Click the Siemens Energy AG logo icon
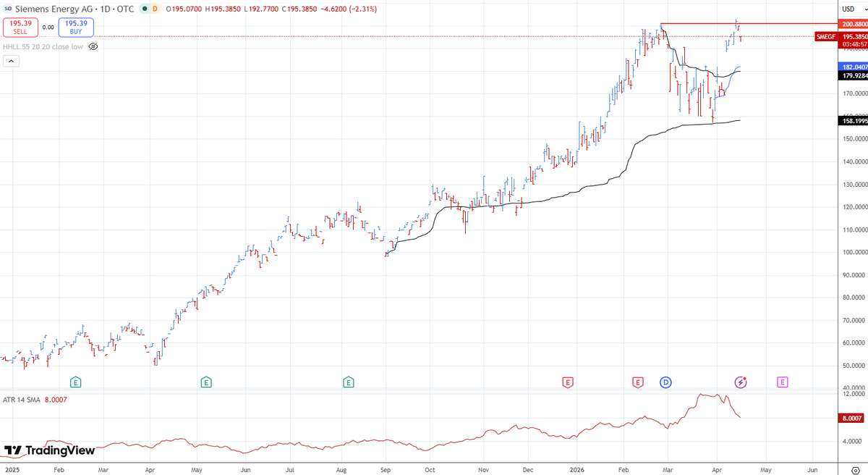 [x=7, y=9]
